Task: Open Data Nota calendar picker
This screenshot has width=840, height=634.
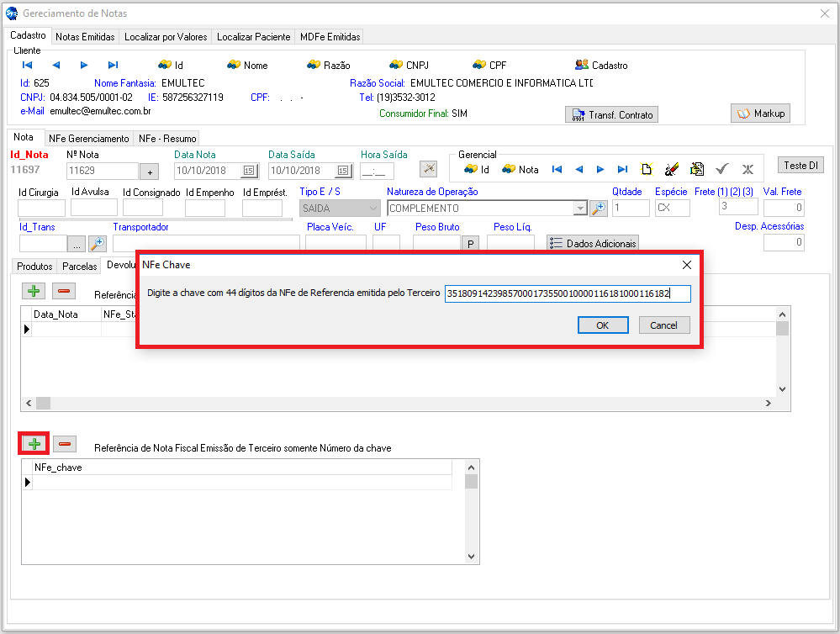Action: point(248,171)
